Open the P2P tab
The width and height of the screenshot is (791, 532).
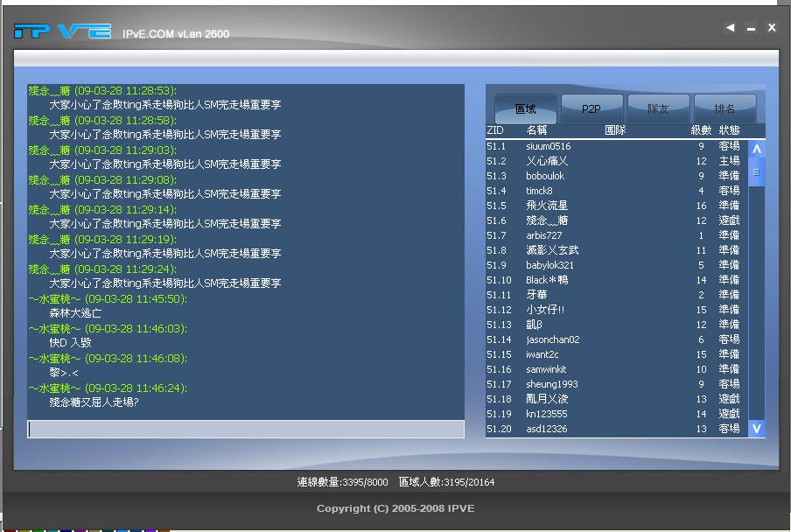(x=591, y=108)
